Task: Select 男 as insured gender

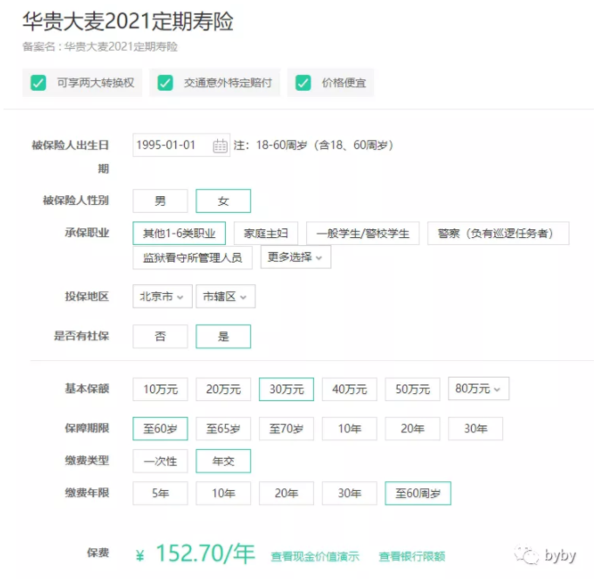Action: (x=160, y=201)
